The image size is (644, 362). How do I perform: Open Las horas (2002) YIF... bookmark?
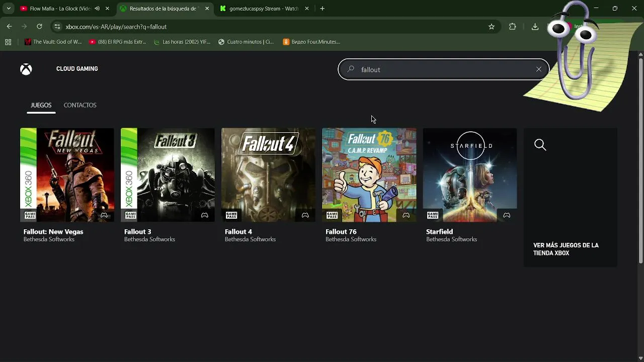point(182,42)
